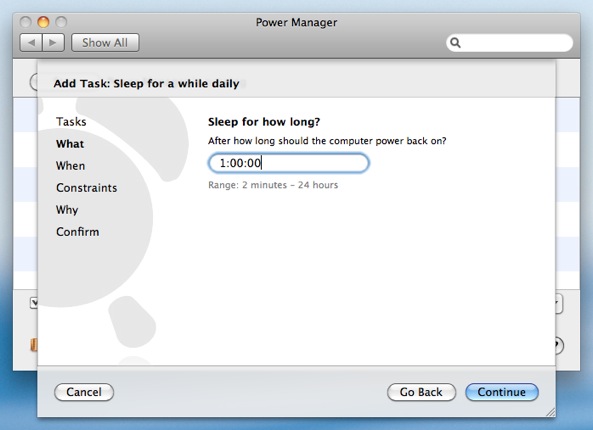
Task: Click the orange minimize window button
Action: pos(43,22)
